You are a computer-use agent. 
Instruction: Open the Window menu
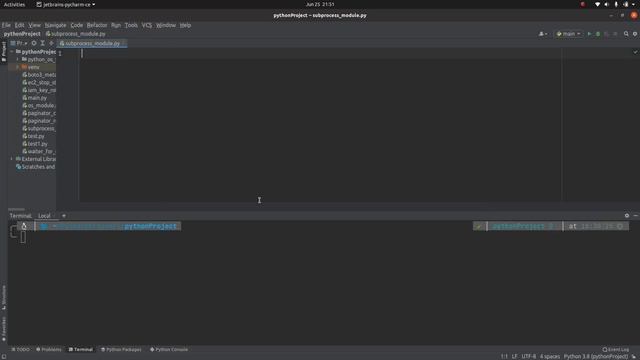click(x=166, y=25)
